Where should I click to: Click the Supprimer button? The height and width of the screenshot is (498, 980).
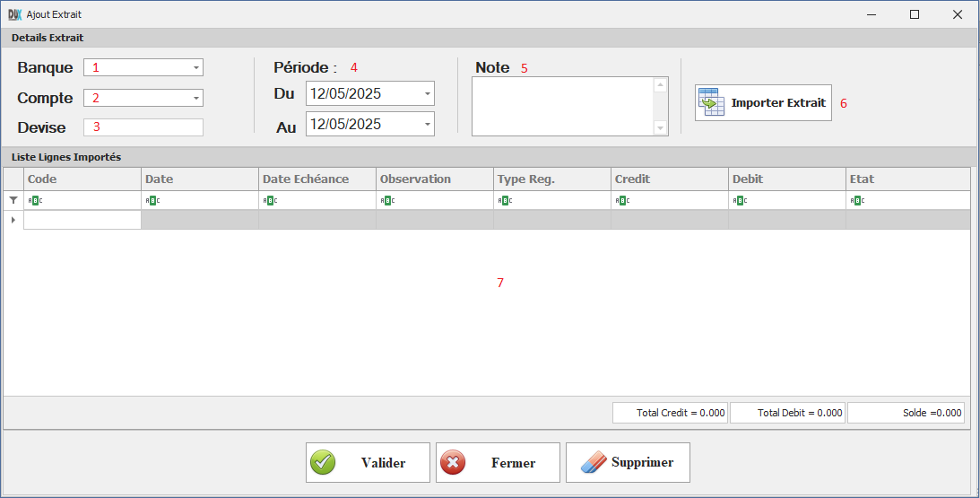[628, 463]
